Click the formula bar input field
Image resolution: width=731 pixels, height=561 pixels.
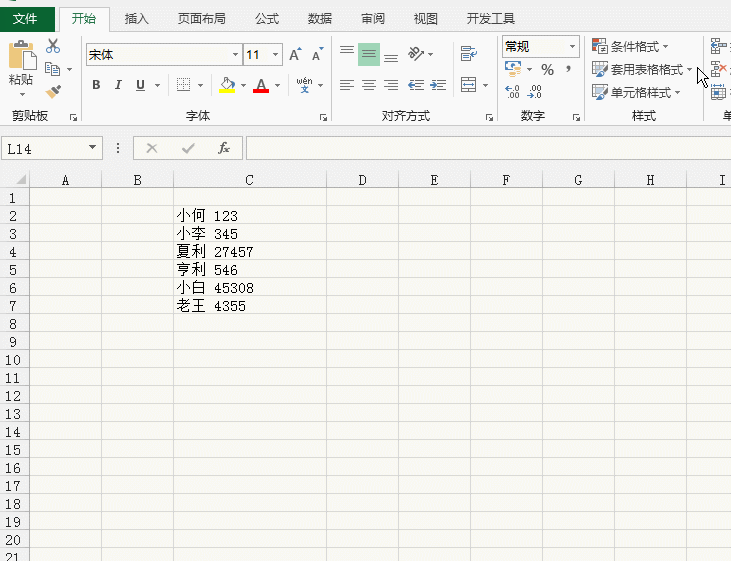coord(488,148)
